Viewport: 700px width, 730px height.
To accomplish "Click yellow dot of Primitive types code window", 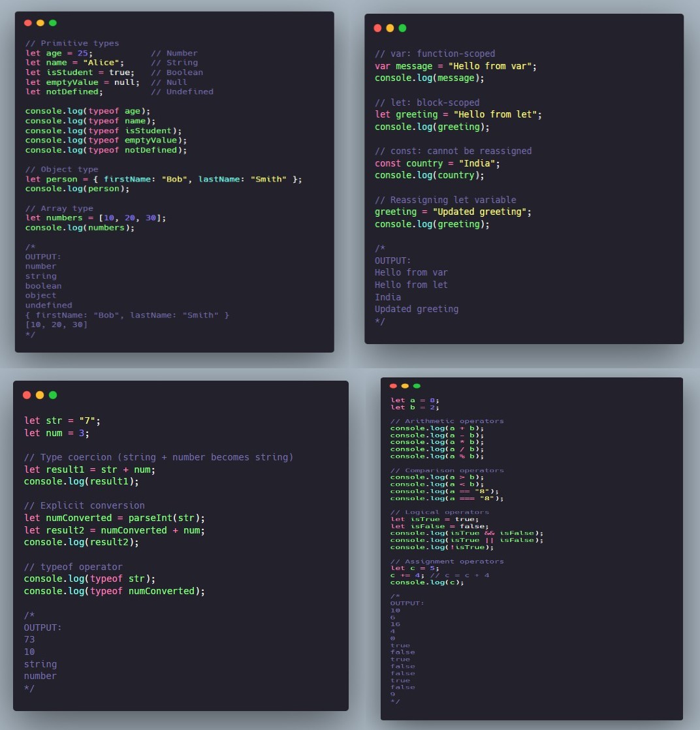I will point(40,23).
